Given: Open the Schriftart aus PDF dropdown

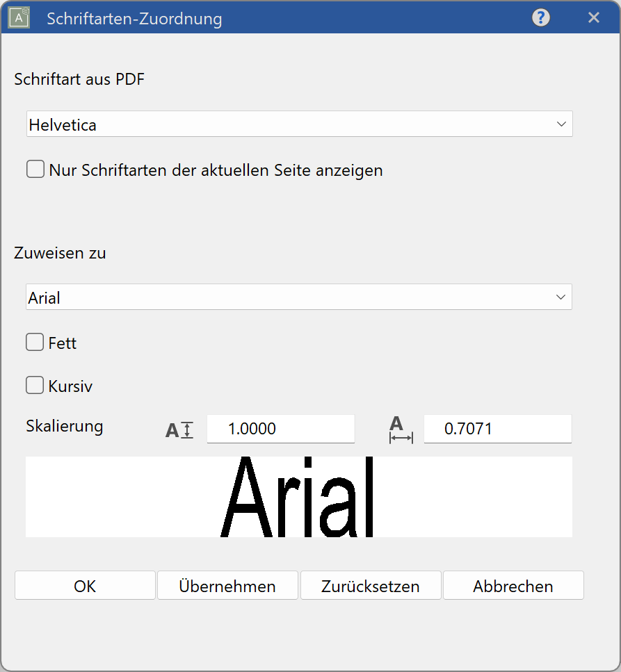Looking at the screenshot, I should [299, 124].
